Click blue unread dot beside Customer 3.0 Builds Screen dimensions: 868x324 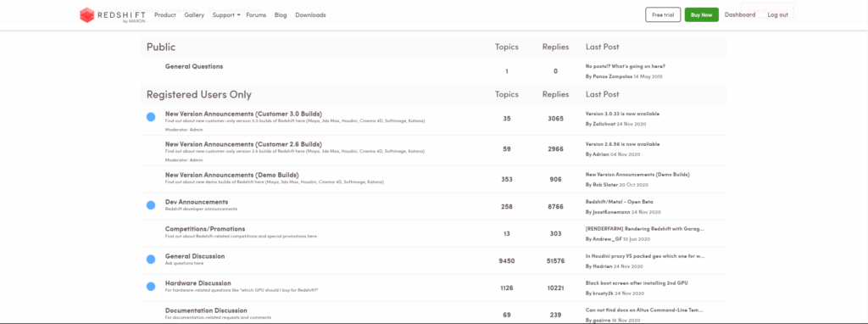click(x=151, y=117)
